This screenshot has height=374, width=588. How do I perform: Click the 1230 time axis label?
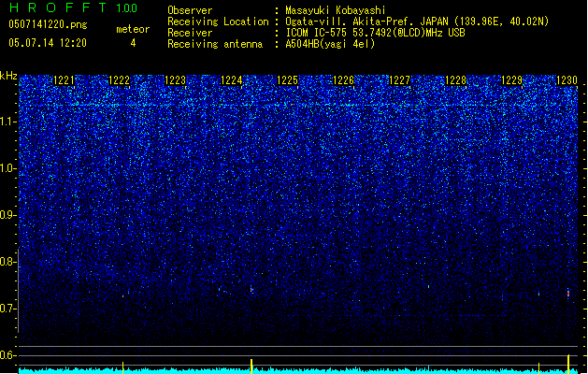point(566,80)
